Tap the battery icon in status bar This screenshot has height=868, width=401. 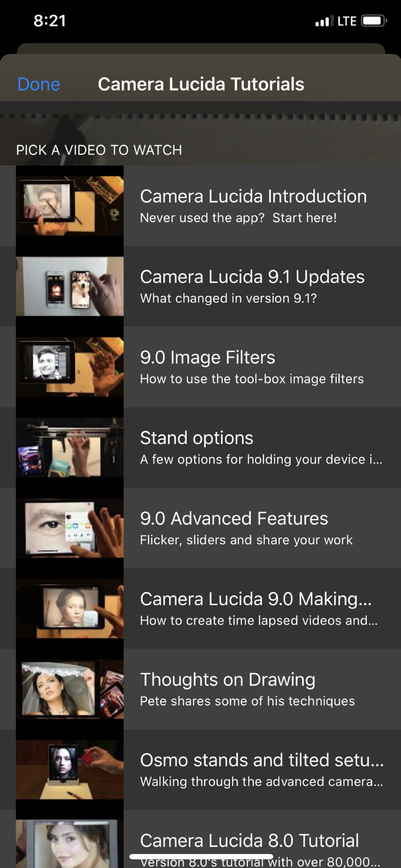coord(374,21)
